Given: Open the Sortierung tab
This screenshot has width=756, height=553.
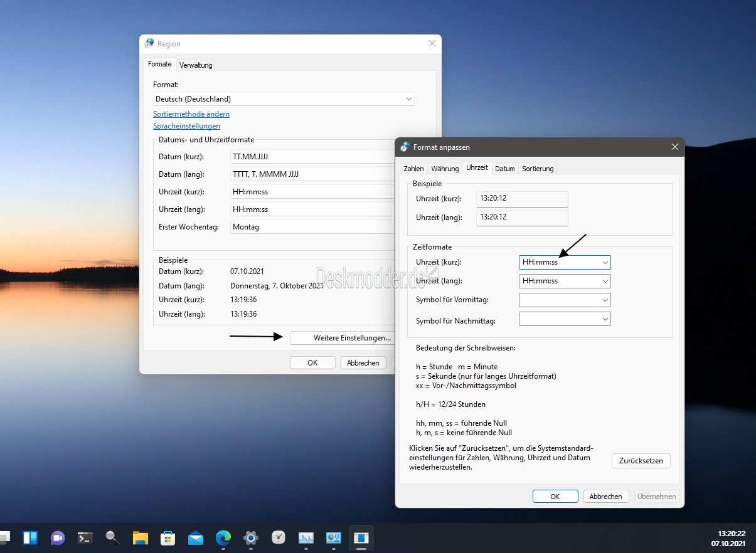Looking at the screenshot, I should point(538,169).
